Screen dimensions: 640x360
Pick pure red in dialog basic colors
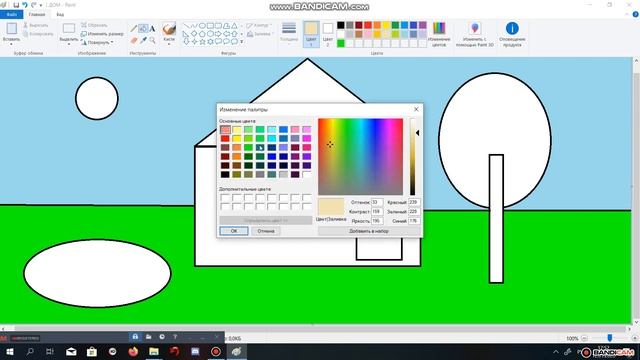[x=225, y=138]
